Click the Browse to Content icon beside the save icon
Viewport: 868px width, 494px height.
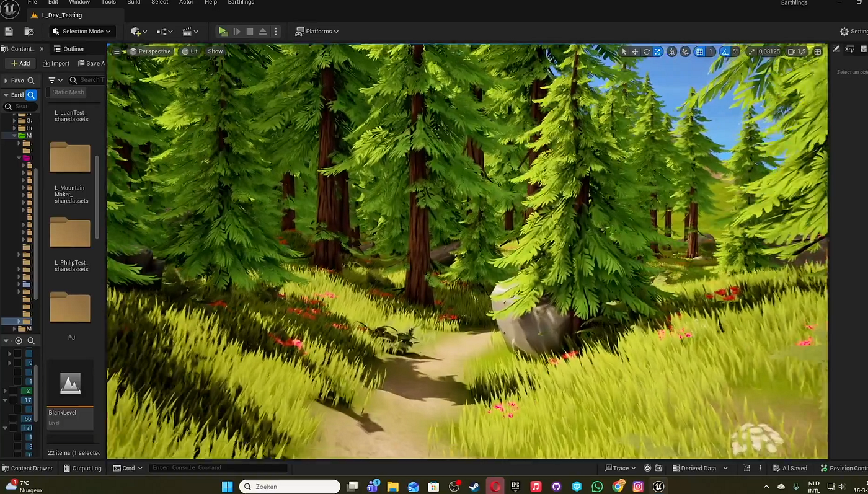[x=29, y=31]
